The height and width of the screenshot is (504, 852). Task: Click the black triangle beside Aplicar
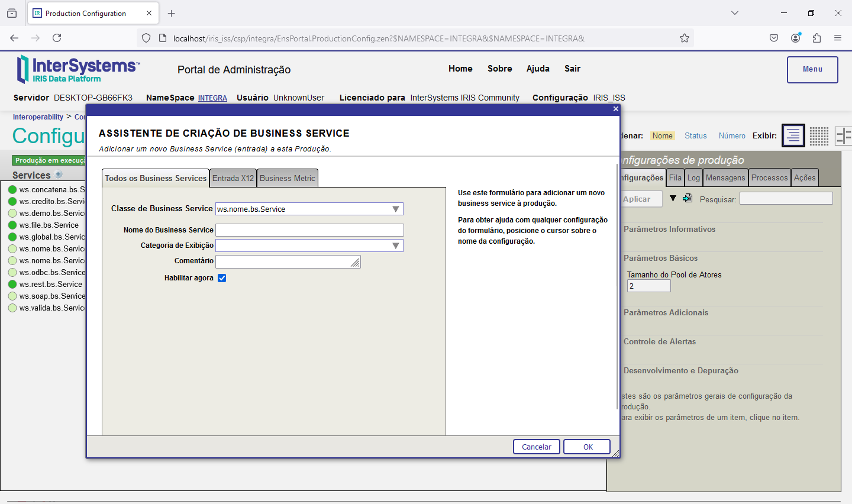pos(673,199)
